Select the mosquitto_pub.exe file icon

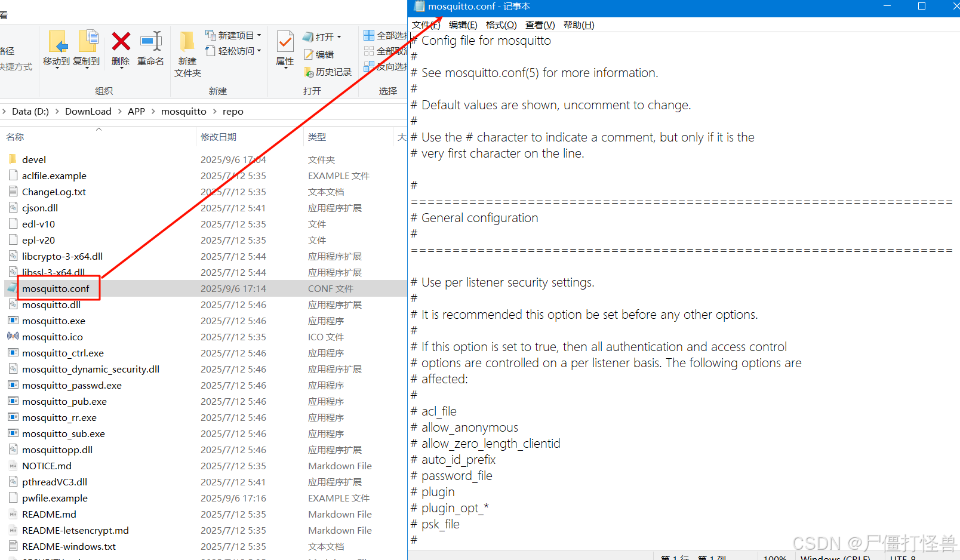point(13,401)
